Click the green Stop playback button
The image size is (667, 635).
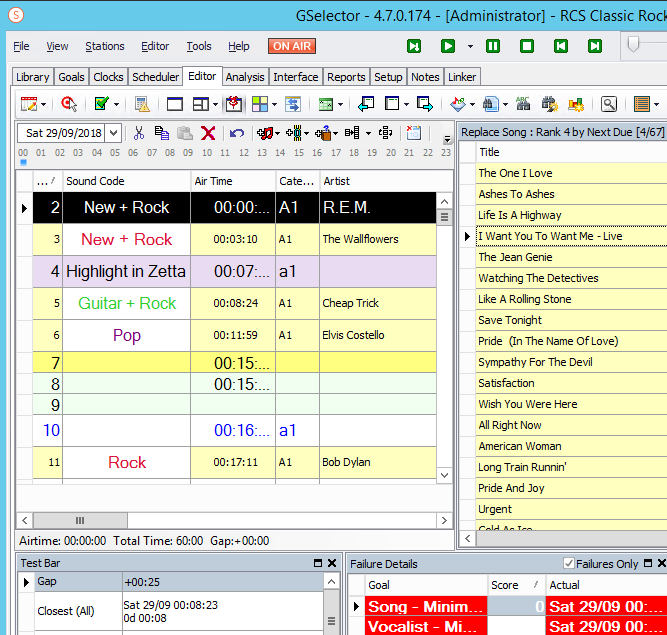tap(527, 46)
